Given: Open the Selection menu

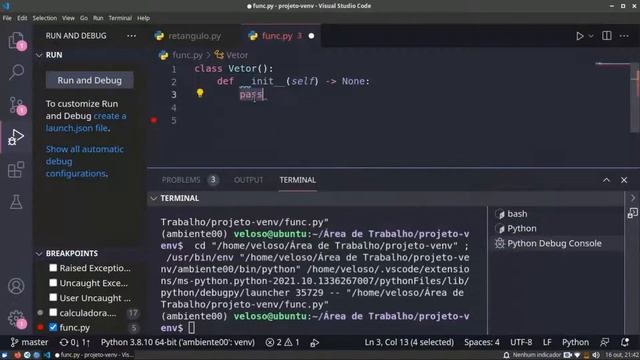Looking at the screenshot, I should (x=44, y=18).
